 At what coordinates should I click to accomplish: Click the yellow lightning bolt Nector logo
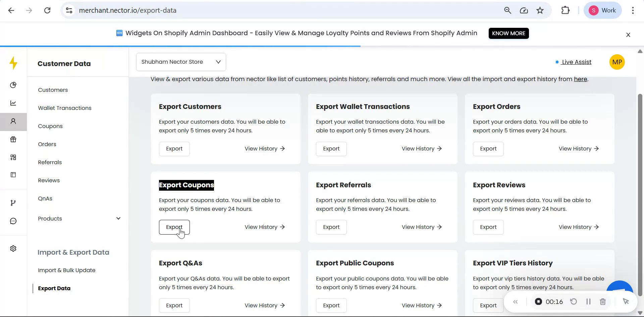13,63
